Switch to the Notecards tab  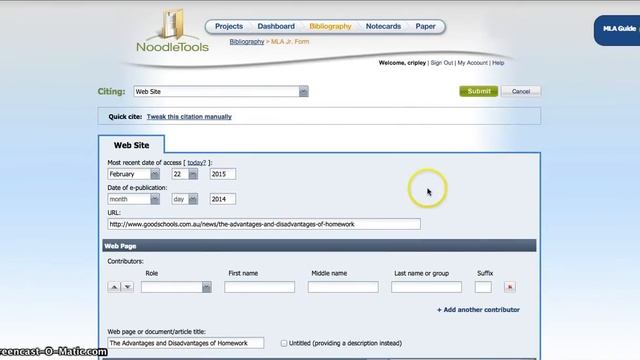pos(383,26)
